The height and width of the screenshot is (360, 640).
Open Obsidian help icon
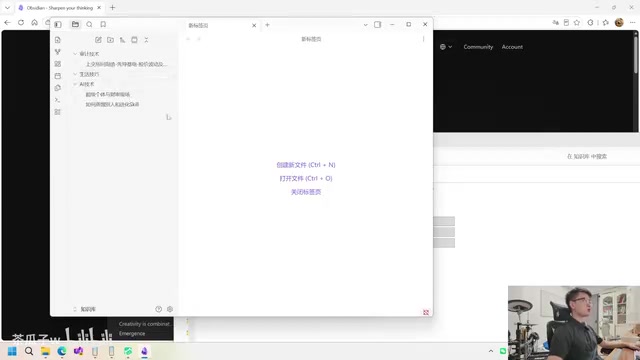pyautogui.click(x=158, y=309)
